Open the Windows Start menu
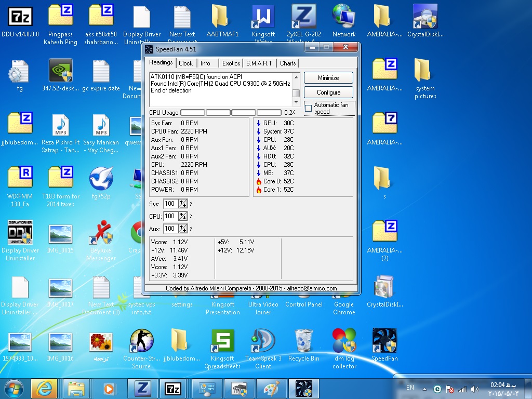This screenshot has height=399, width=532. coord(14,389)
